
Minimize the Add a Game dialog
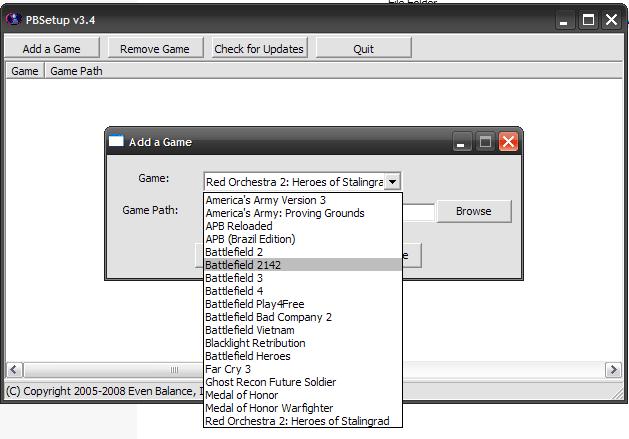coord(461,142)
